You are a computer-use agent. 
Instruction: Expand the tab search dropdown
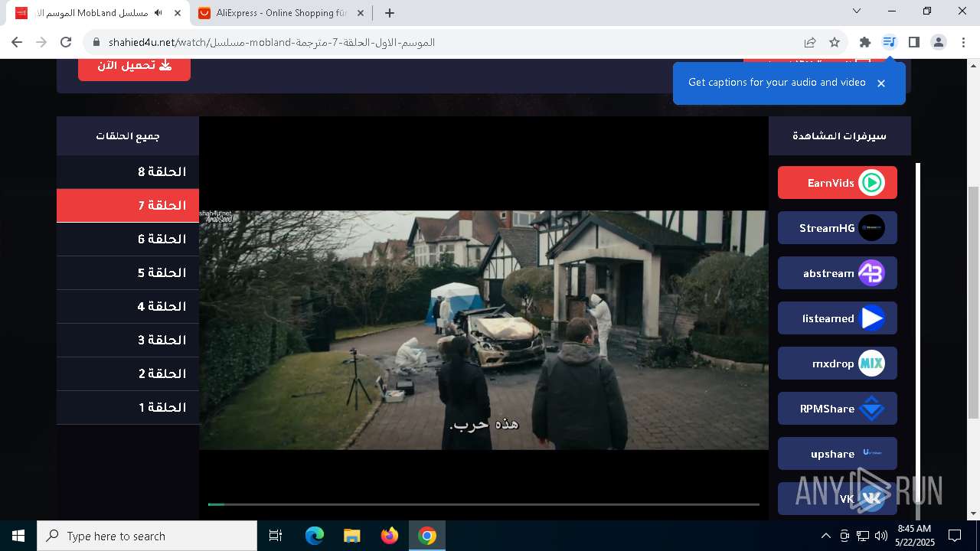point(857,11)
